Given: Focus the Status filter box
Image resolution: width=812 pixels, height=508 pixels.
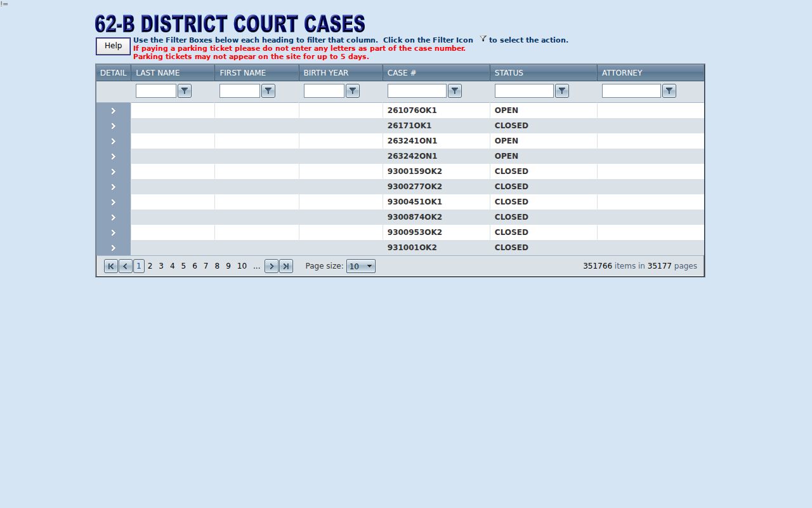Looking at the screenshot, I should click(525, 91).
